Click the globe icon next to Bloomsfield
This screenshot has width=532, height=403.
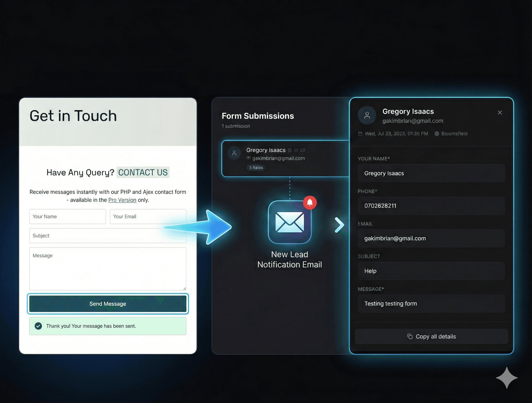click(437, 134)
